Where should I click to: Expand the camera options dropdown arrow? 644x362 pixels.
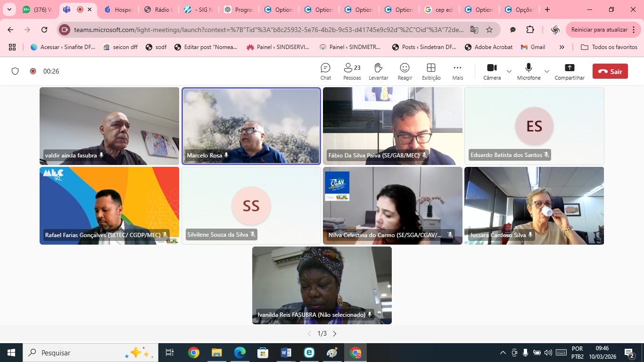(509, 72)
